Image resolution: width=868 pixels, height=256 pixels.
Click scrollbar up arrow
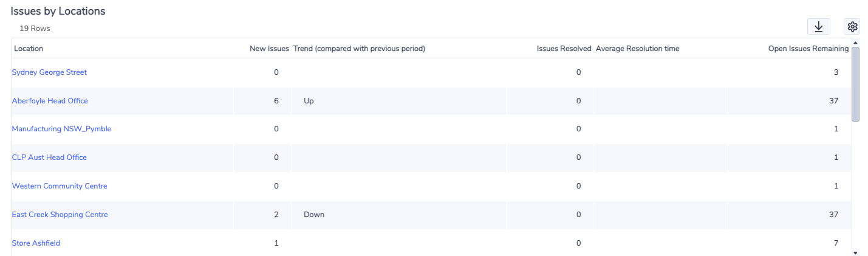[x=855, y=43]
